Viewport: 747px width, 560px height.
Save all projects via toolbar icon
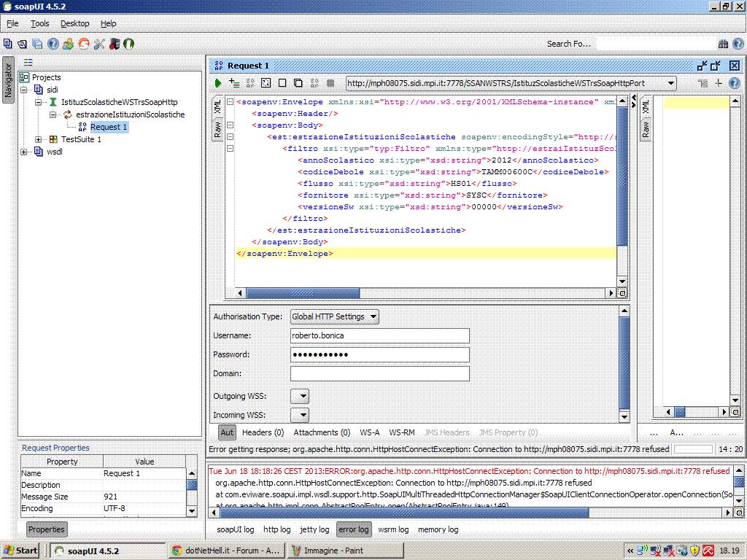click(x=37, y=44)
